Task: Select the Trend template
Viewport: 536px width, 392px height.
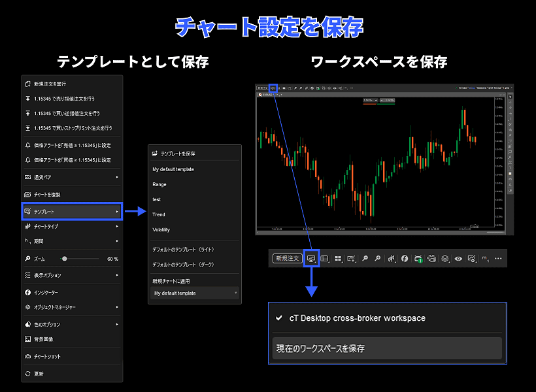Action: pyautogui.click(x=195, y=214)
